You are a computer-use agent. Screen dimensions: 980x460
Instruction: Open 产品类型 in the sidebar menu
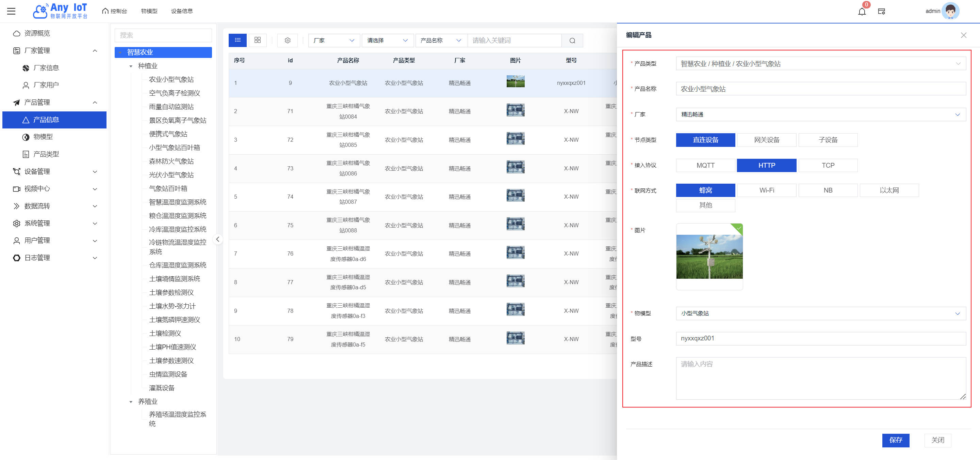(46, 154)
